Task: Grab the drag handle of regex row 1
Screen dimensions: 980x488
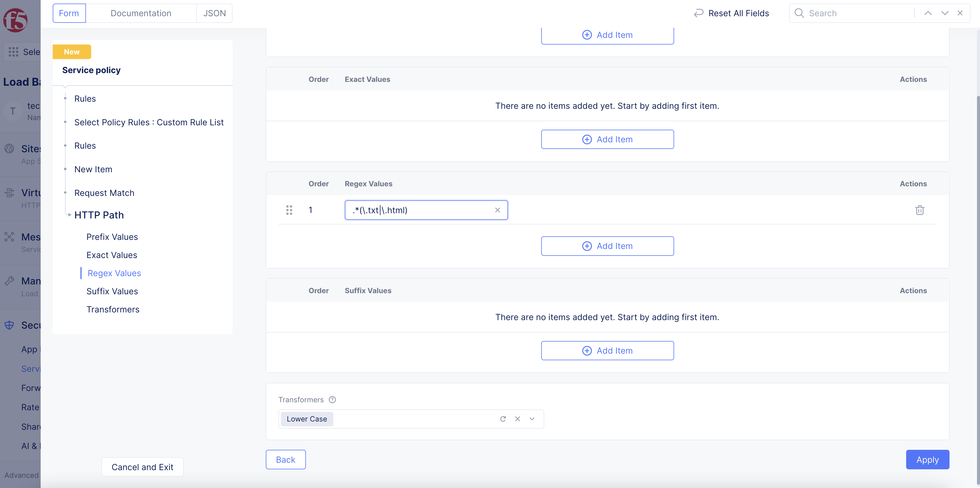Action: pyautogui.click(x=289, y=210)
